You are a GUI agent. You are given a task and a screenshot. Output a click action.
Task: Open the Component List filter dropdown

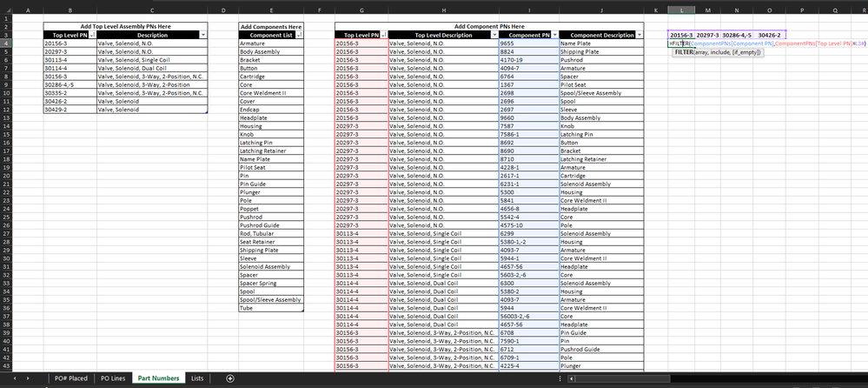299,35
